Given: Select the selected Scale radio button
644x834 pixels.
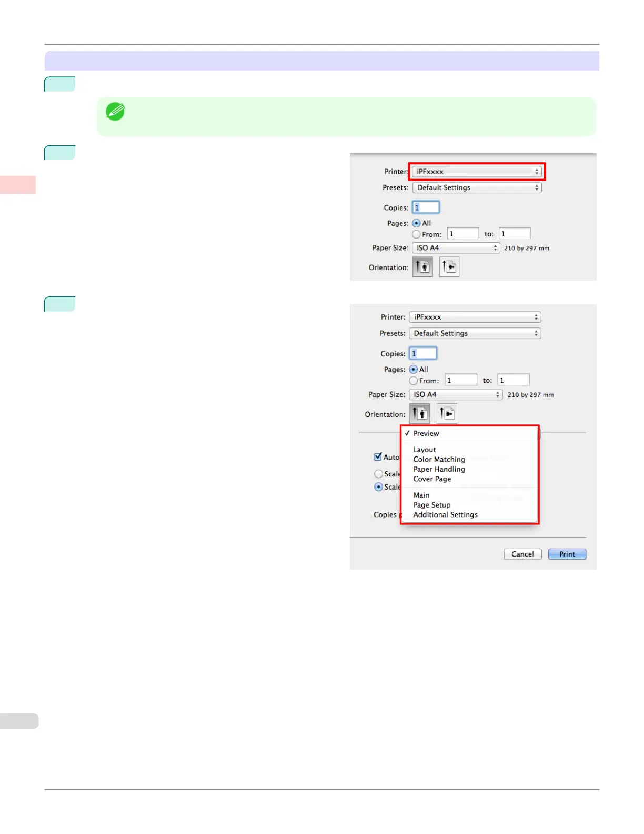Looking at the screenshot, I should (x=378, y=487).
